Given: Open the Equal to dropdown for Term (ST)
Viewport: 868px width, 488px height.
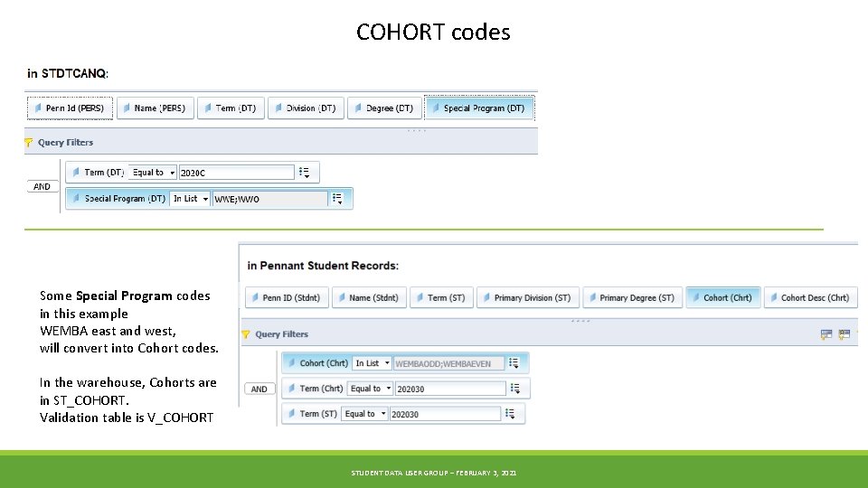Looking at the screenshot, I should click(364, 414).
